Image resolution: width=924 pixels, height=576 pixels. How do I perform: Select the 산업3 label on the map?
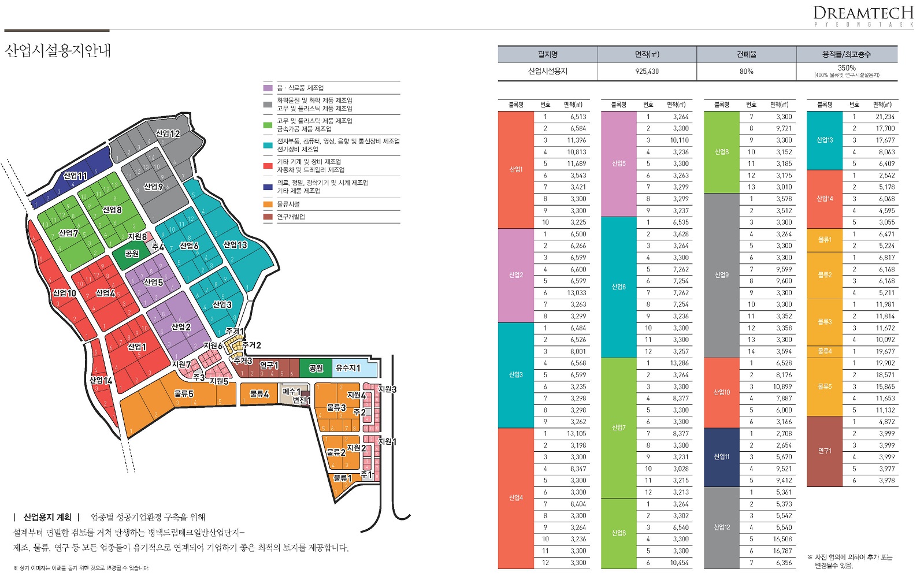[222, 304]
